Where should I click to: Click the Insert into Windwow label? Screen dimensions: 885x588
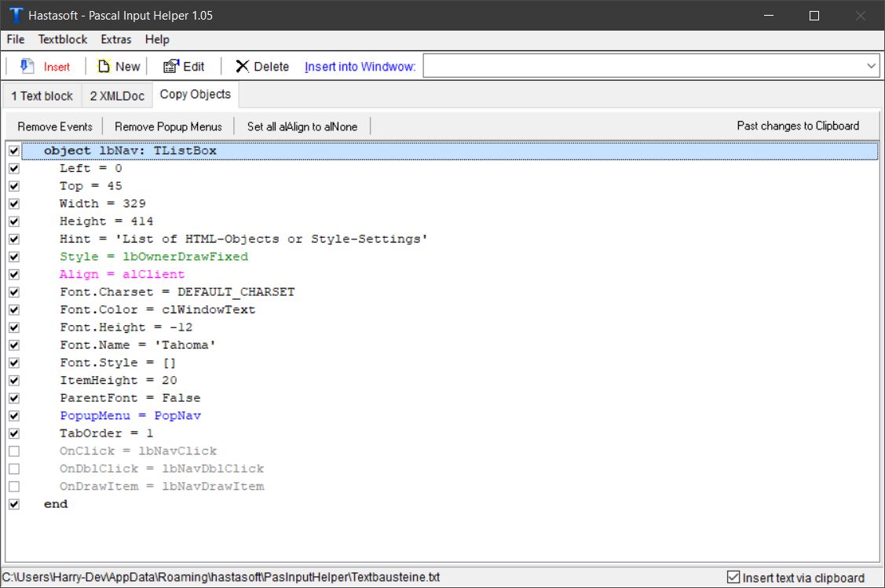pos(360,67)
